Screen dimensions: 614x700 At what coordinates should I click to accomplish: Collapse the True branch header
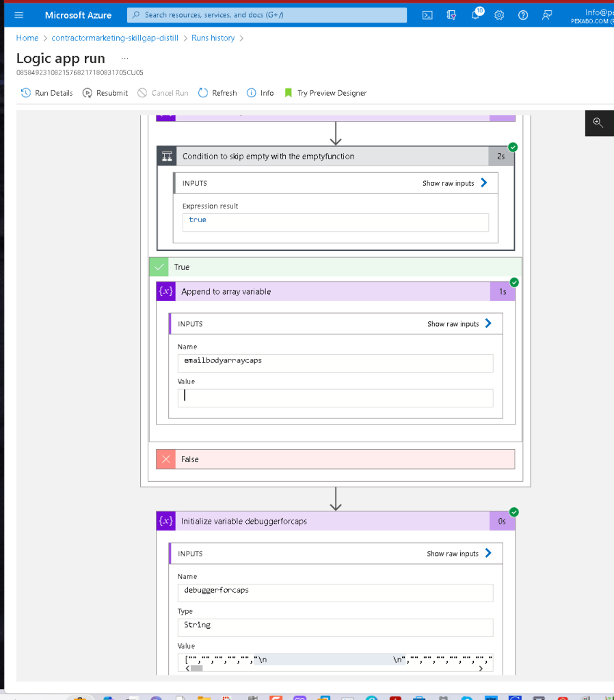335,267
